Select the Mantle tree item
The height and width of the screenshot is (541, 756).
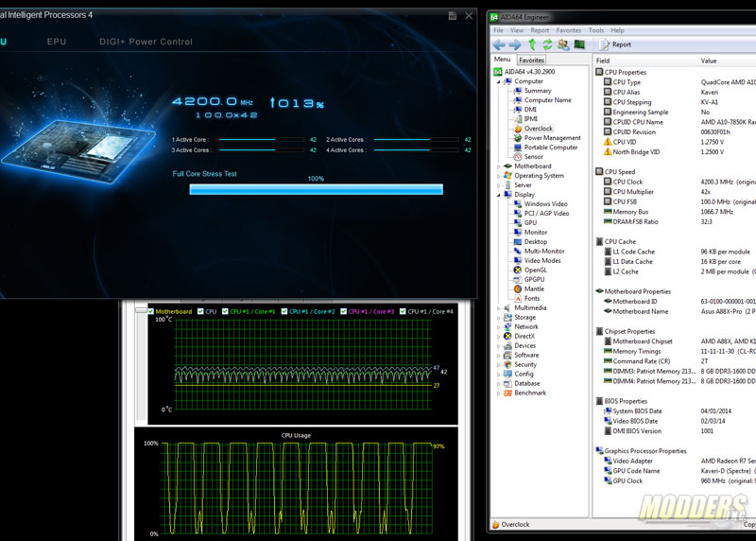(x=534, y=289)
